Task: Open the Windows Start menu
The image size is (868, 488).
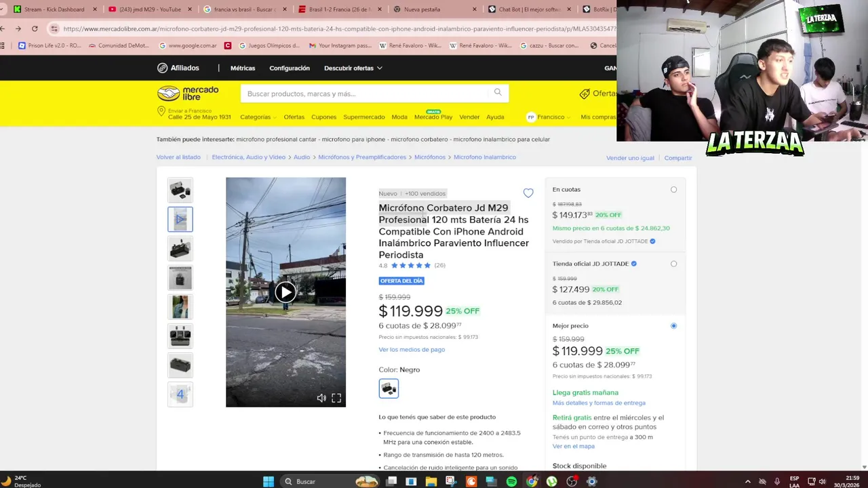Action: (x=269, y=481)
